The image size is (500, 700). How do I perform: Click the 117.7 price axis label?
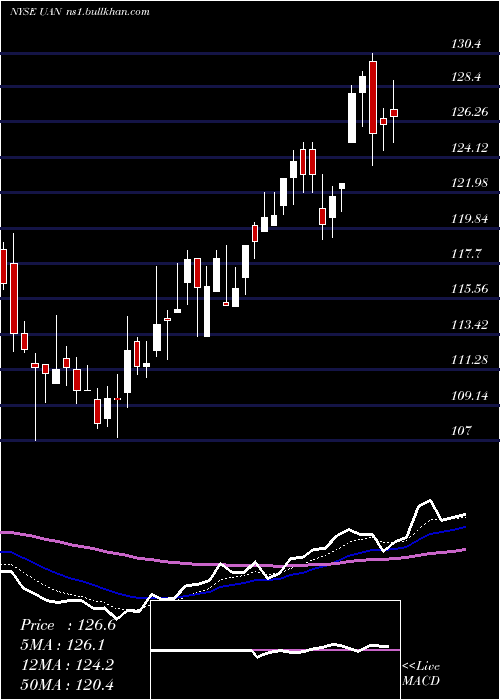pyautogui.click(x=467, y=254)
